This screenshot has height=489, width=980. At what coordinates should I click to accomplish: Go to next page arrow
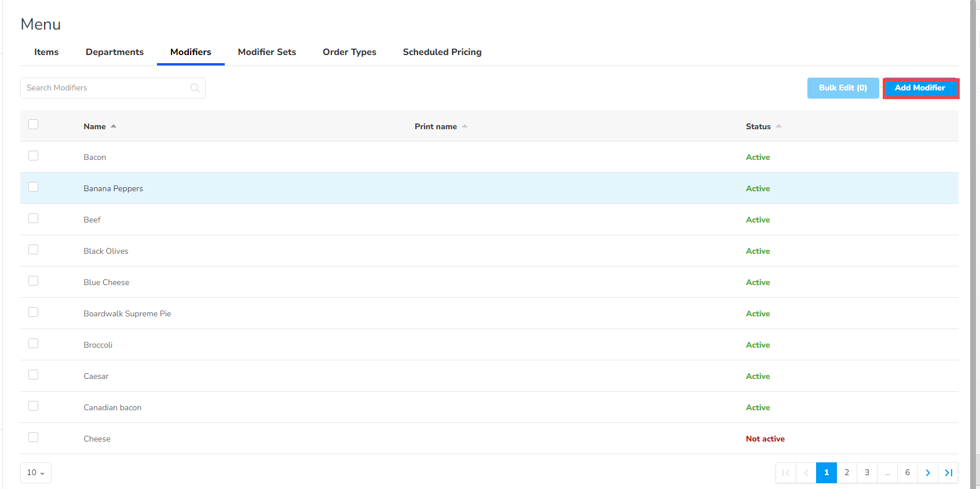(x=927, y=473)
